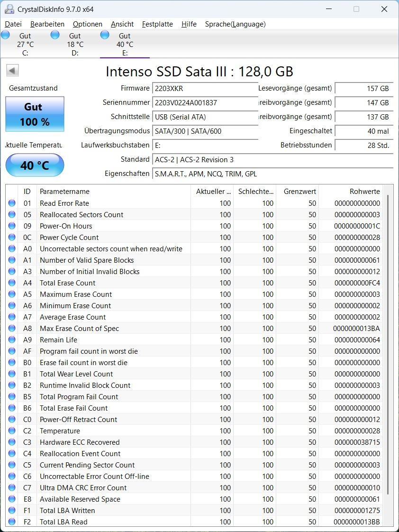Click the Übertragungsmodus field SATA/300 | SATA/600
The image size is (399, 532).
(x=205, y=131)
